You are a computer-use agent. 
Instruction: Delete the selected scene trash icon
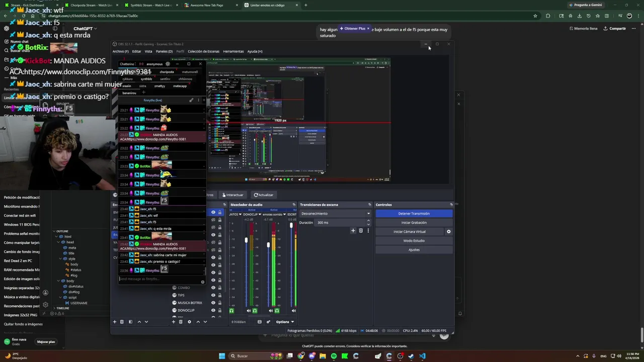click(122, 322)
